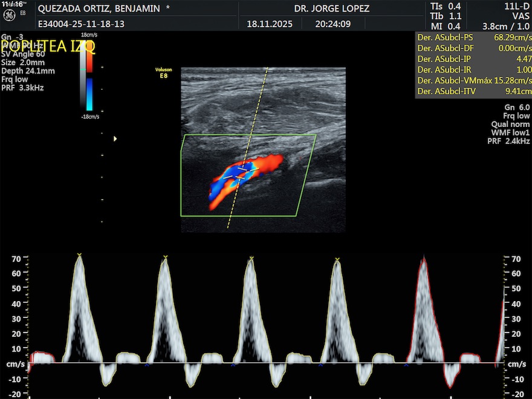This screenshot has height=399, width=532.
Task: Click the exam ID E34004-25-11-18-13
Action: pyautogui.click(x=81, y=25)
